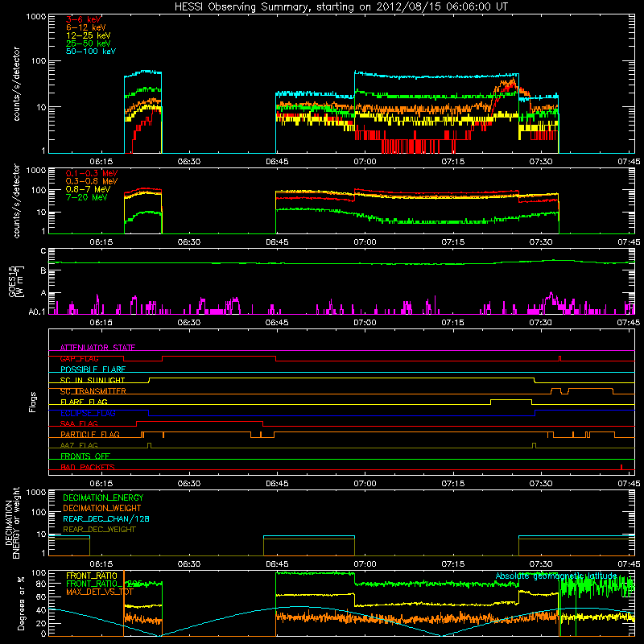This screenshot has width=644, height=644.
Task: Select the Degrees or % axis title
Action: 21,603
